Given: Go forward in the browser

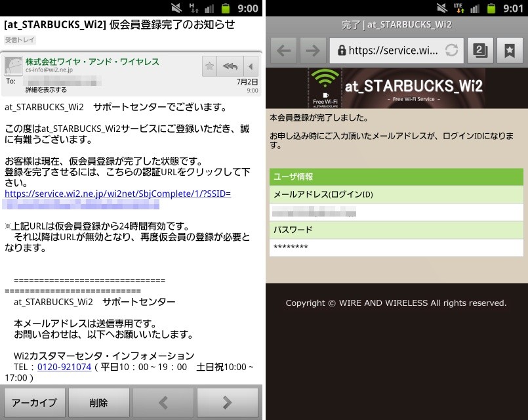Looking at the screenshot, I should (313, 51).
